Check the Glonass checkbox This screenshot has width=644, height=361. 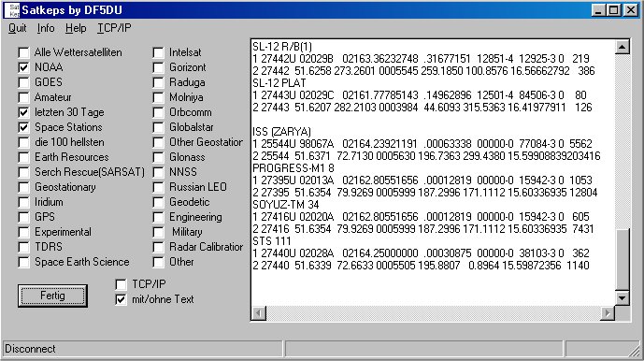158,157
